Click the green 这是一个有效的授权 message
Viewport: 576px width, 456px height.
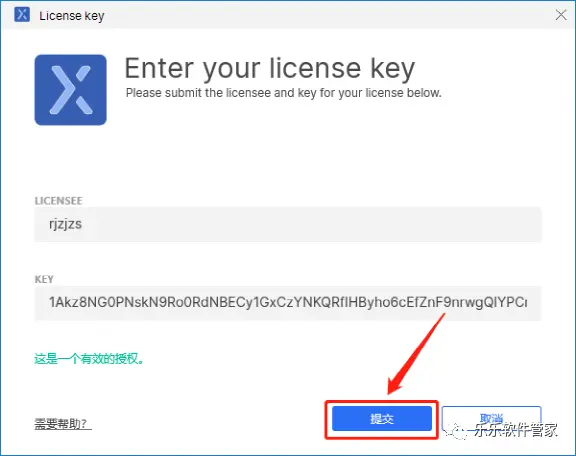89,359
